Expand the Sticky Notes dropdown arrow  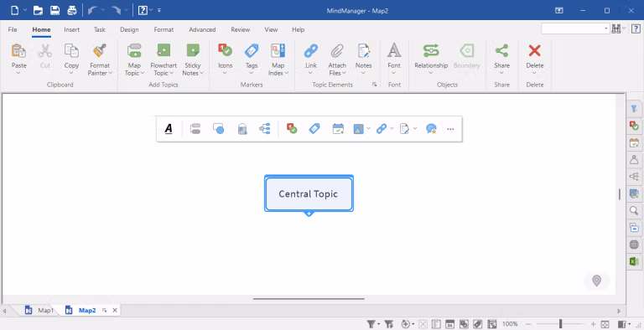201,73
